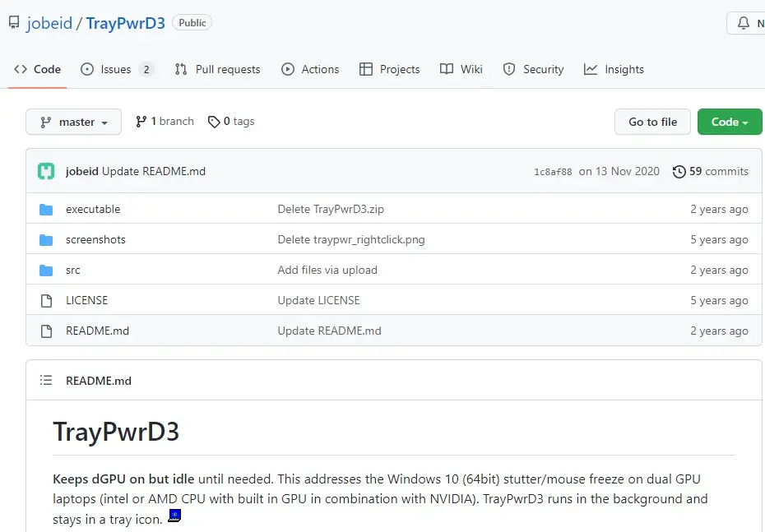765x532 pixels.
Task: Click the Security shield icon
Action: coord(509,69)
